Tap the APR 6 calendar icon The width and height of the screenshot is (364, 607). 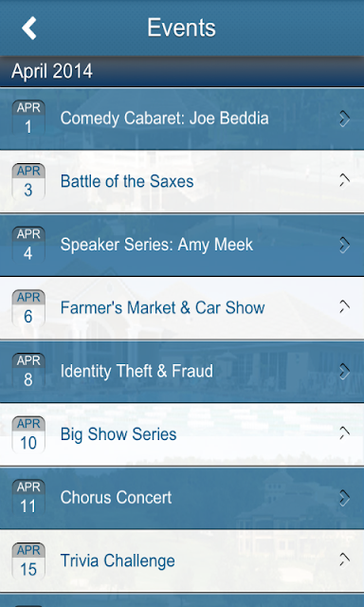click(28, 307)
